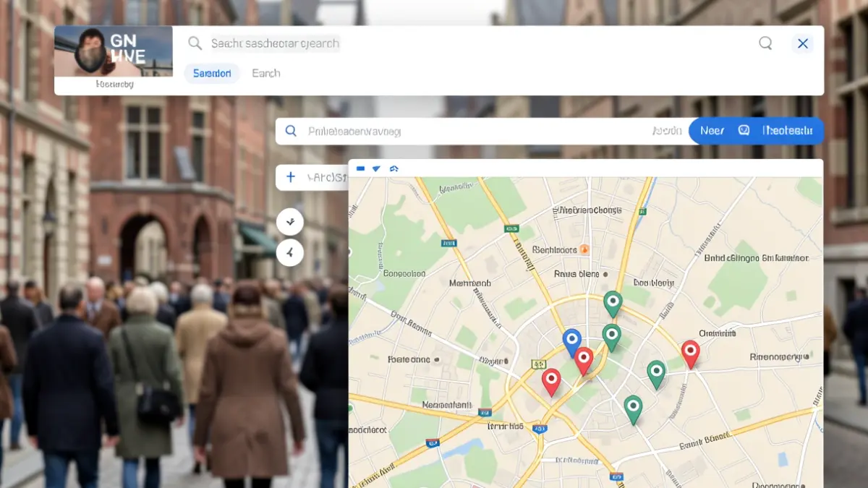Click the blue curved arrow icon in the map header

tap(394, 168)
